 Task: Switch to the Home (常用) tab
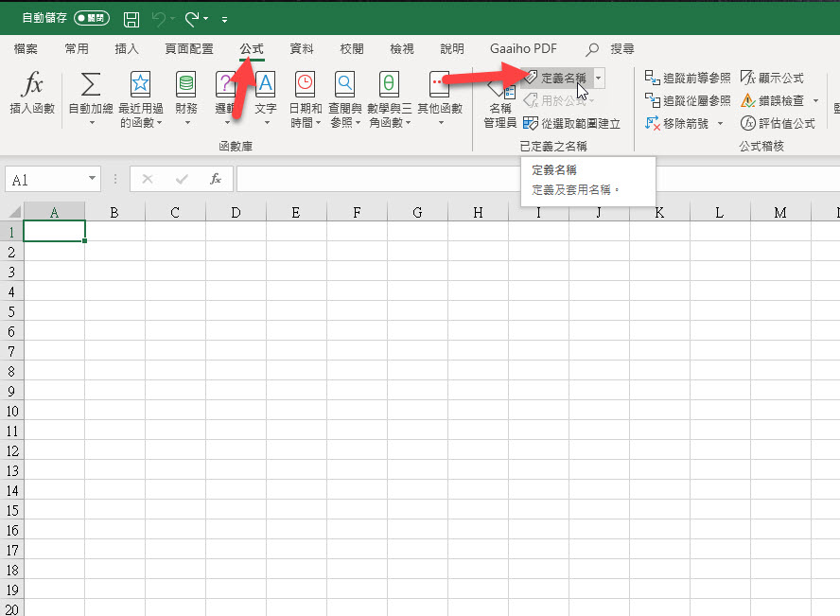(x=76, y=49)
